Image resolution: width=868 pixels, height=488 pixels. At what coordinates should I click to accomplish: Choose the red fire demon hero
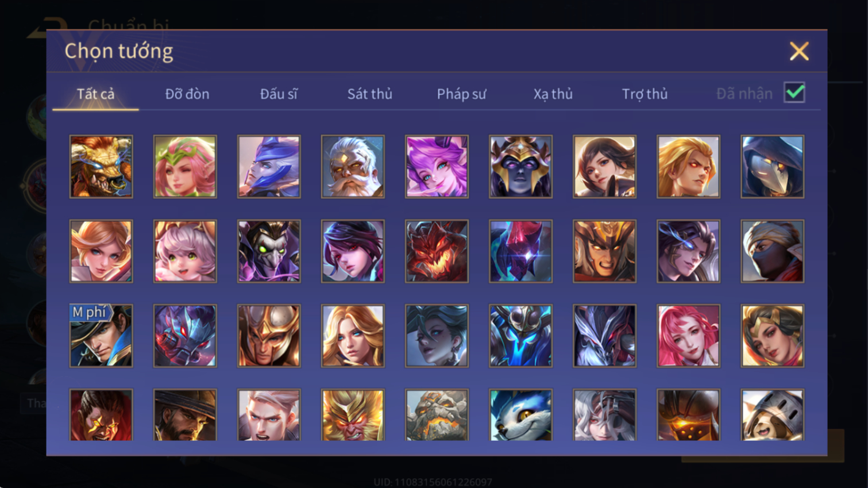click(437, 251)
